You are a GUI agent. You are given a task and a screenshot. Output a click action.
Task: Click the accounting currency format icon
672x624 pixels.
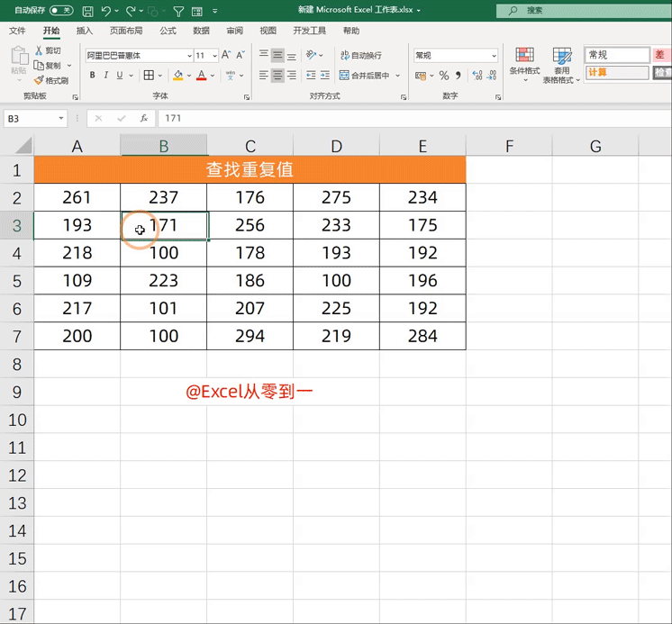pyautogui.click(x=421, y=76)
